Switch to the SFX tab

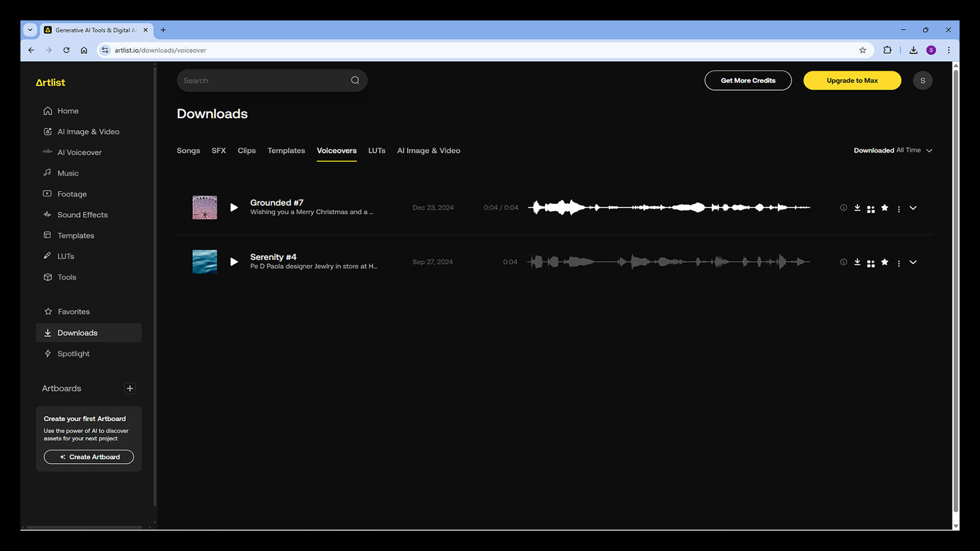point(218,151)
